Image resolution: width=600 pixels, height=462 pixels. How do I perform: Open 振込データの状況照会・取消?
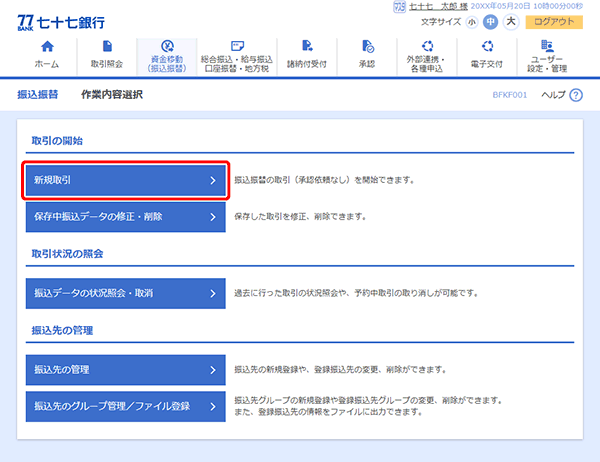coord(125,293)
